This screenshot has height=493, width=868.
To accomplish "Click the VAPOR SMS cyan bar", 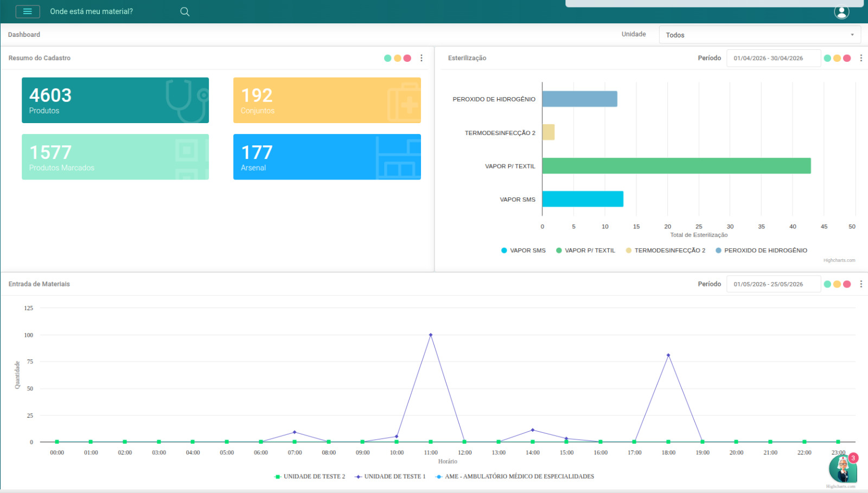I will tap(583, 199).
